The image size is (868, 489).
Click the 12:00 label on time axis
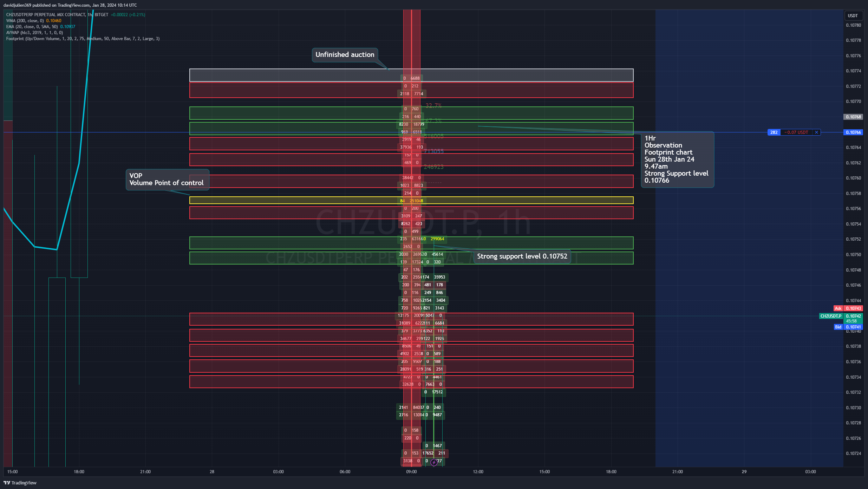478,472
